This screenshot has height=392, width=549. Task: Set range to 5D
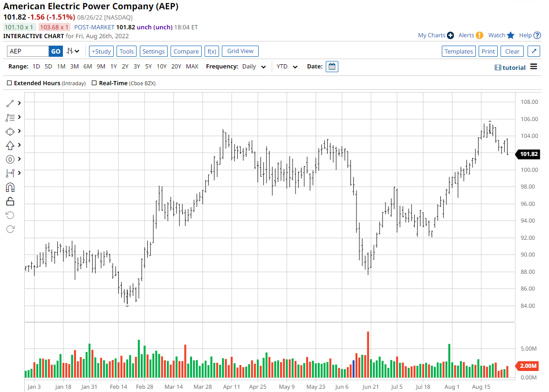[x=48, y=67]
